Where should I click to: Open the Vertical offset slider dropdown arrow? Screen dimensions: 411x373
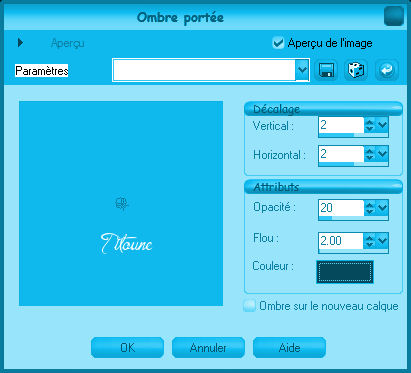click(383, 125)
